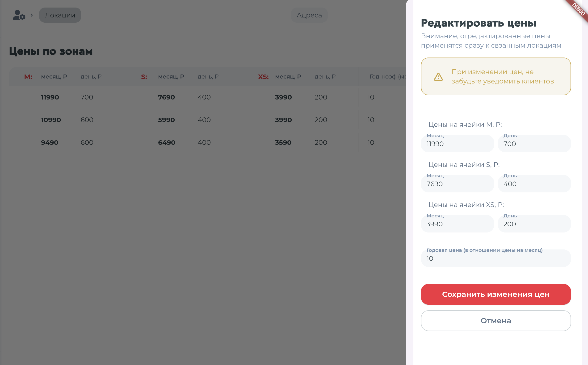Screen dimensions: 588x365
Task: Click the Цены на ячейки XS section label
Action: pos(466,205)
